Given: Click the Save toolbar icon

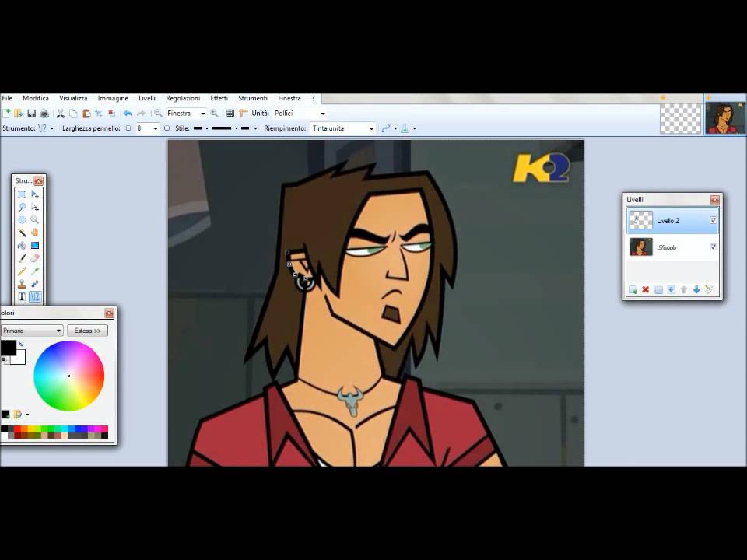Looking at the screenshot, I should (31, 114).
